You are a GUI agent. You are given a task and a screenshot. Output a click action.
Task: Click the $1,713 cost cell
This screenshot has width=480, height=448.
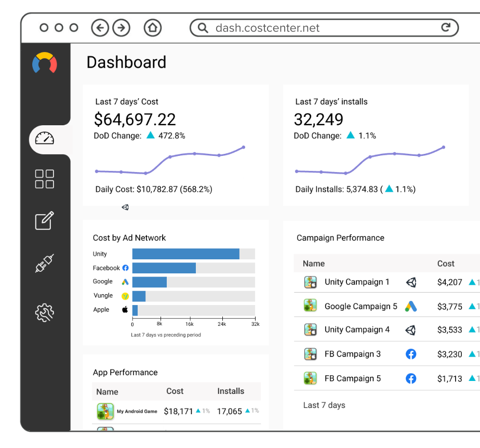coord(450,379)
